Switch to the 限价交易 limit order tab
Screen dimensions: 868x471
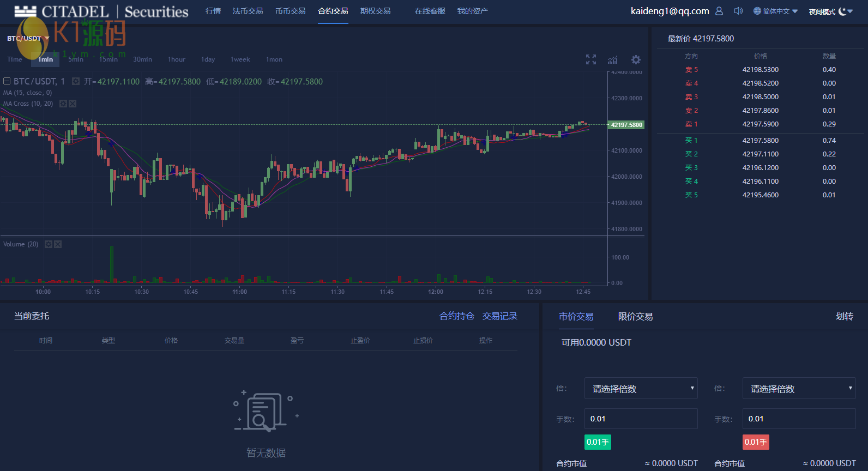click(x=635, y=316)
